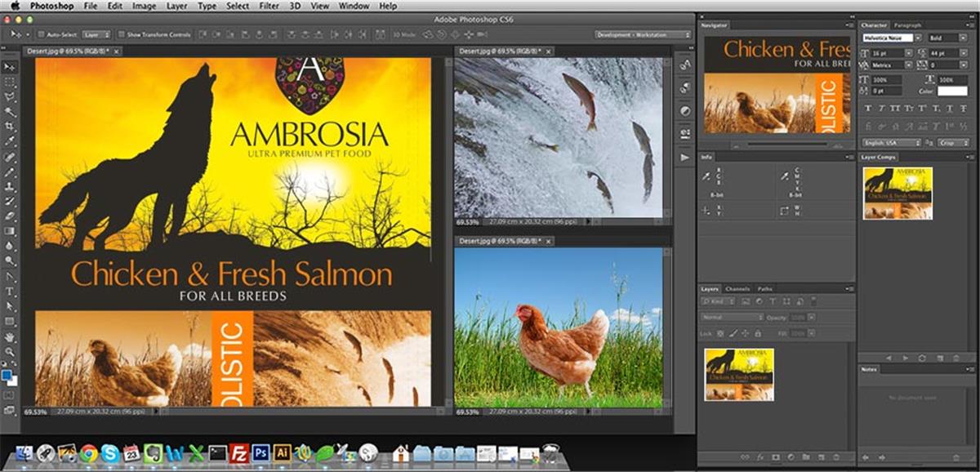This screenshot has width=980, height=472.
Task: Select the Magic Wand tool
Action: (x=11, y=111)
